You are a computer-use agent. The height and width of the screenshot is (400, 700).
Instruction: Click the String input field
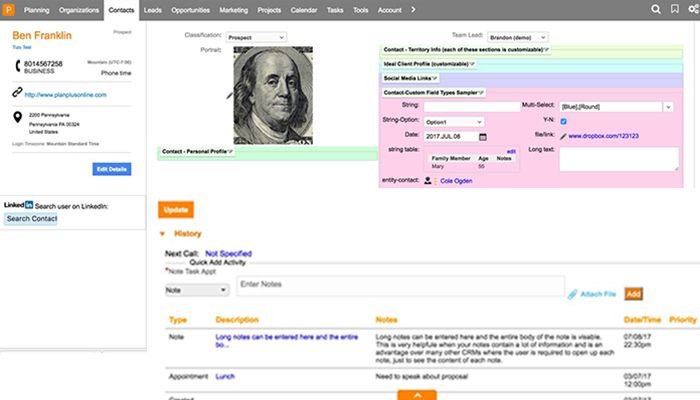(x=472, y=107)
